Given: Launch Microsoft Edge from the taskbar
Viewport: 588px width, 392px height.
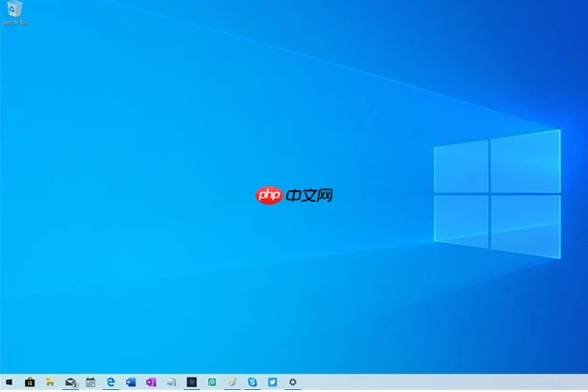Looking at the screenshot, I should point(110,382).
